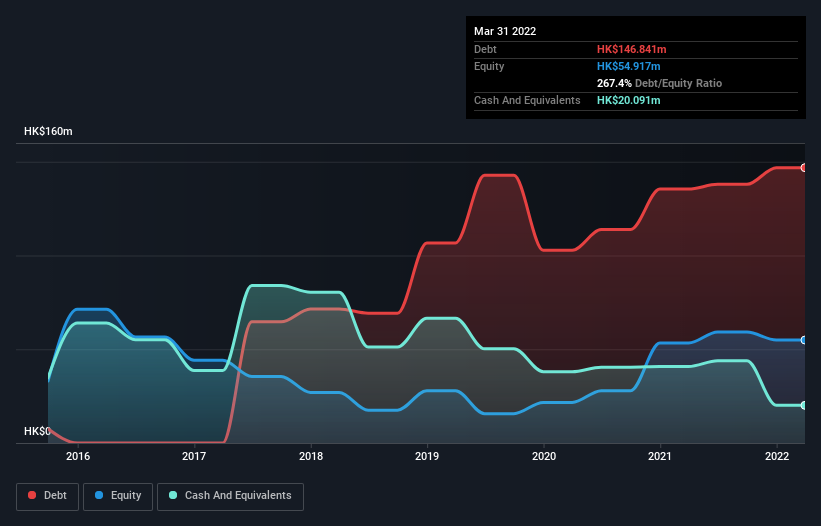Toggle Cash And Equivalents legend button

pyautogui.click(x=230, y=496)
